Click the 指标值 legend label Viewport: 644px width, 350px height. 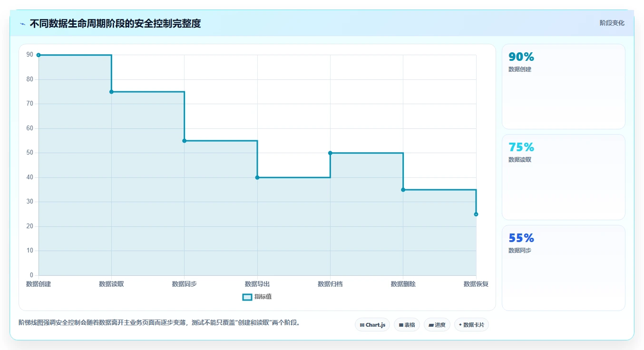point(263,297)
